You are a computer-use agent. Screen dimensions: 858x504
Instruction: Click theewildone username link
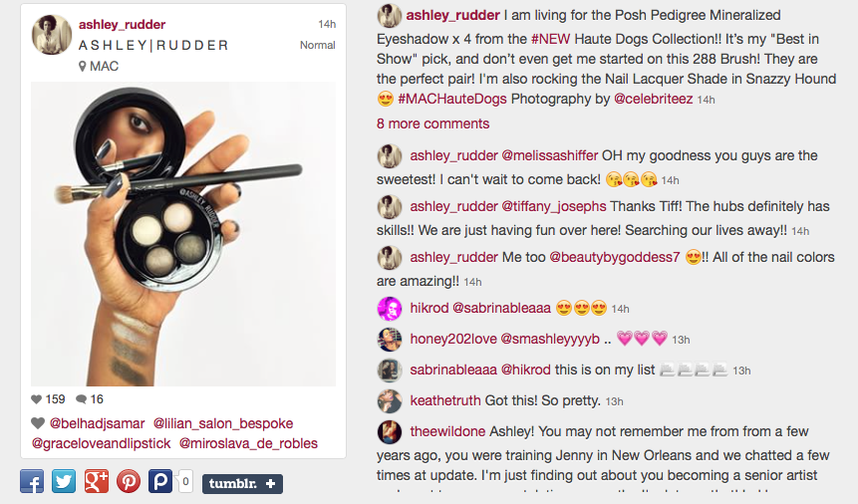click(447, 431)
